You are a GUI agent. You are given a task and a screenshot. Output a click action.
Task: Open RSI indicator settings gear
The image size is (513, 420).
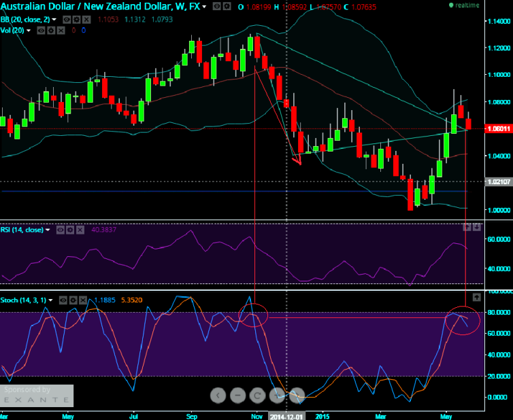coord(70,230)
